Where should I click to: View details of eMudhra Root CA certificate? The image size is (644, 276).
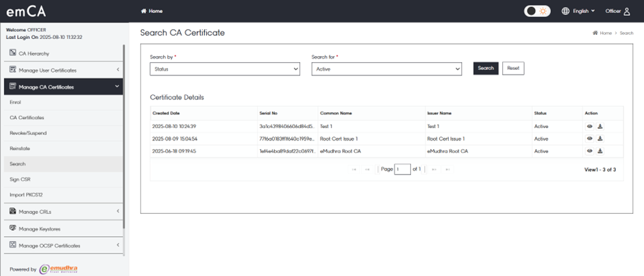pos(589,151)
